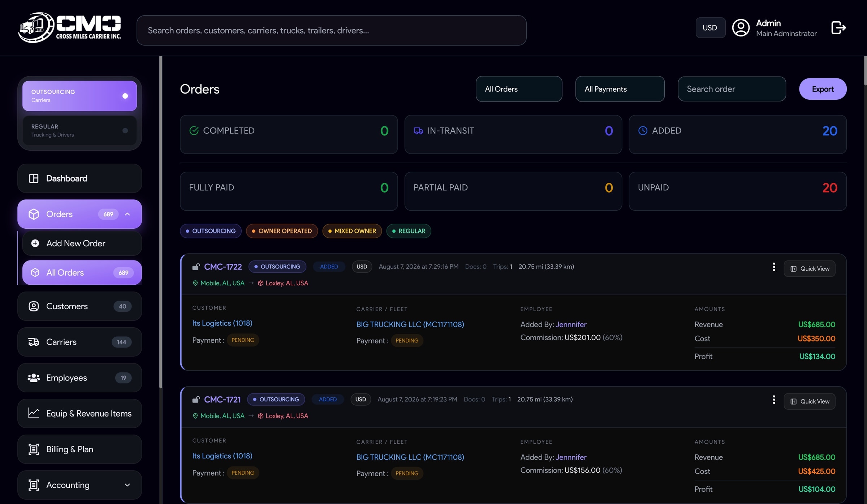Viewport: 867px width, 504px height.
Task: Click the Accounting sidebar icon
Action: point(34,485)
